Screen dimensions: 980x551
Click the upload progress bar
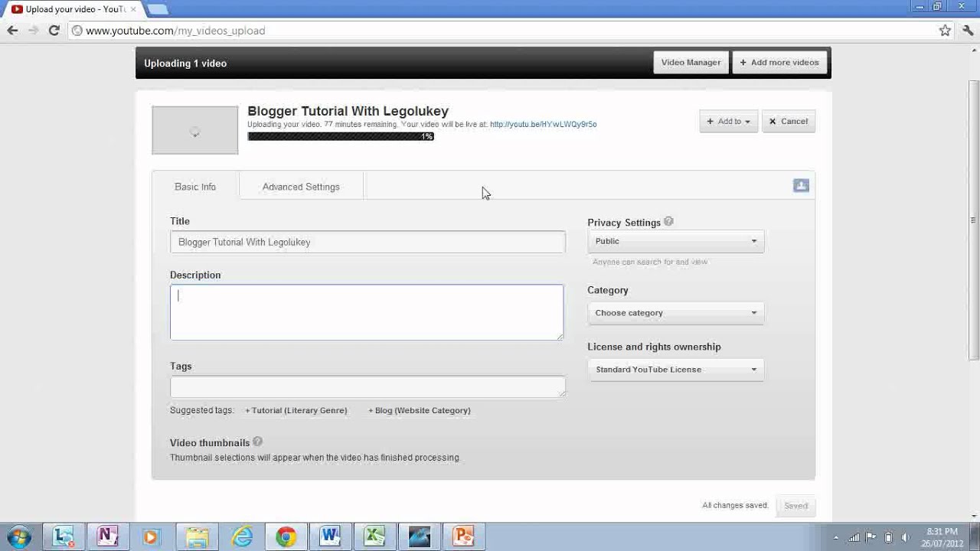(341, 136)
